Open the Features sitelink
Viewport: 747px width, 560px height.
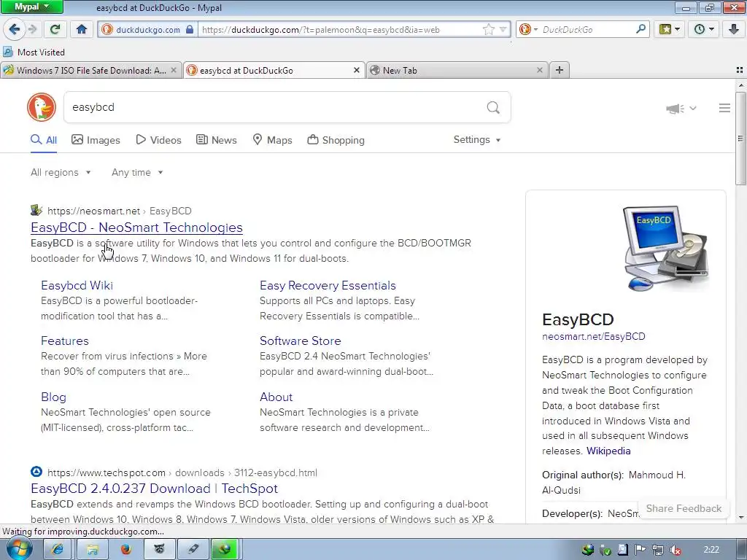click(65, 341)
